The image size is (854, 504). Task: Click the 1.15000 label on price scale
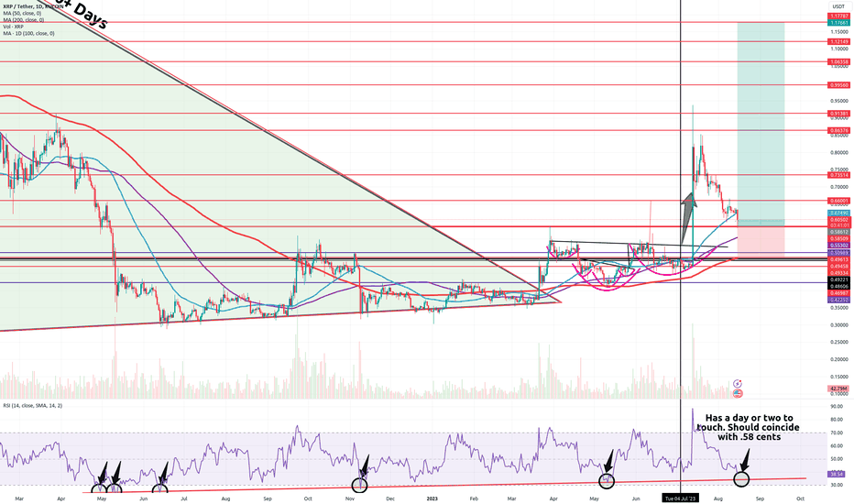pyautogui.click(x=838, y=32)
